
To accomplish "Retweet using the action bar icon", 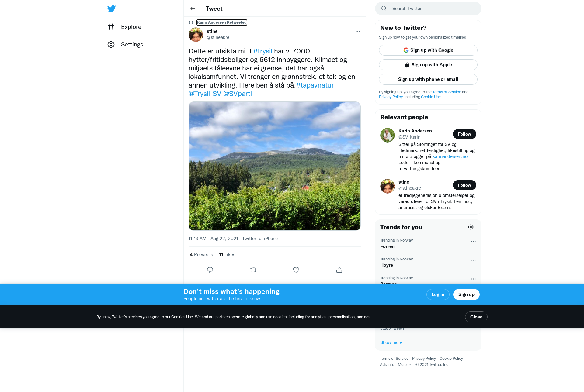I will coord(253,270).
